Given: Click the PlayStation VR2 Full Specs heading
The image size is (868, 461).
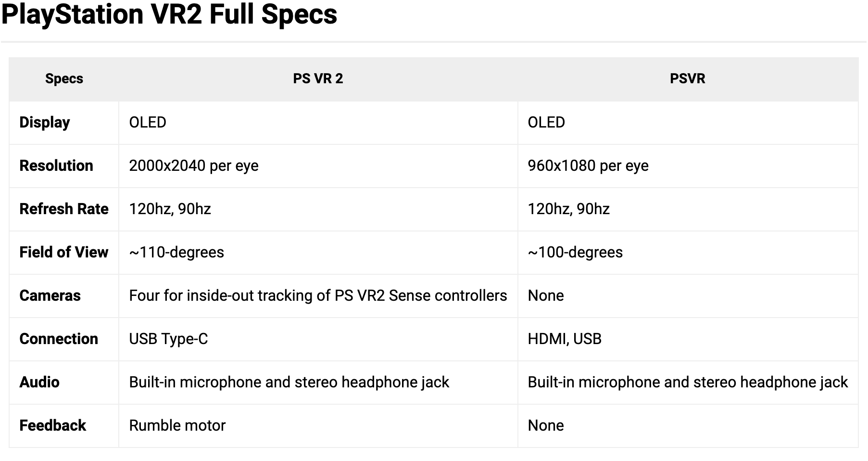Looking at the screenshot, I should 169,14.
